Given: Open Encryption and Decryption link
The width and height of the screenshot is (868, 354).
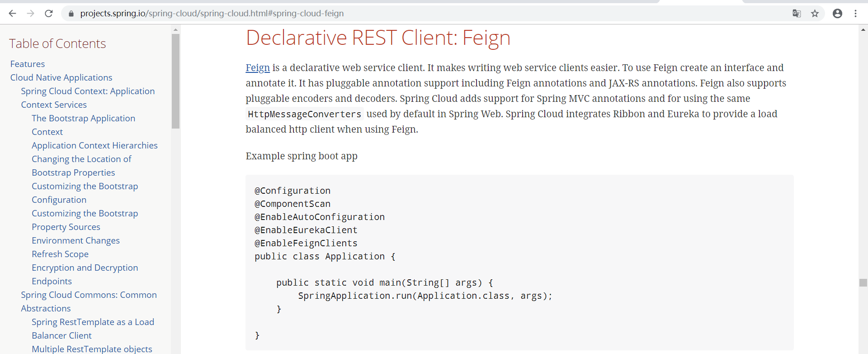Looking at the screenshot, I should click(x=85, y=268).
